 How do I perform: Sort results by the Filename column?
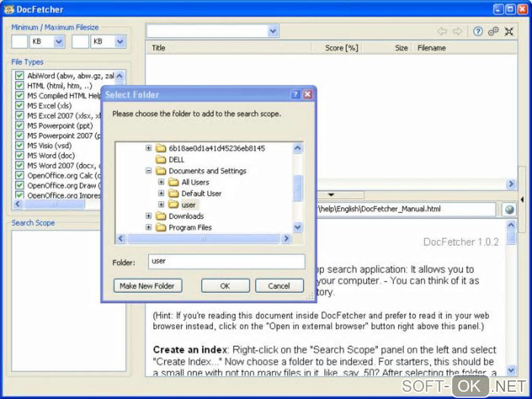pyautogui.click(x=465, y=48)
